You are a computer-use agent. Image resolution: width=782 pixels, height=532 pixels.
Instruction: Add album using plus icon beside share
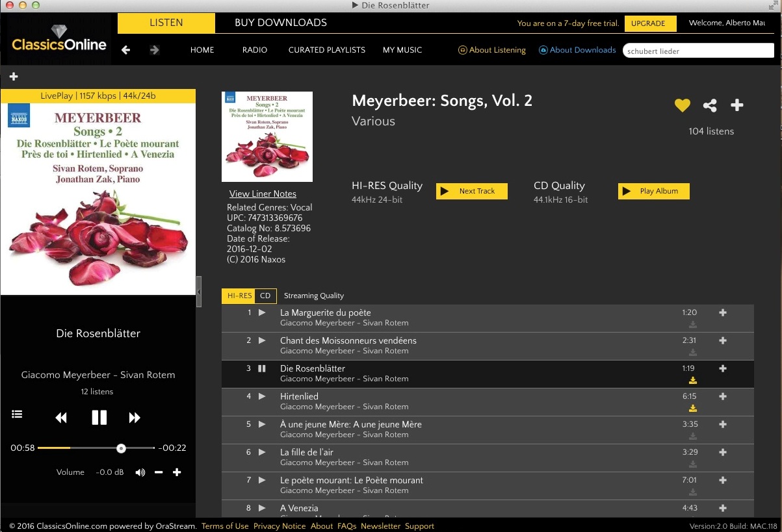tap(736, 105)
